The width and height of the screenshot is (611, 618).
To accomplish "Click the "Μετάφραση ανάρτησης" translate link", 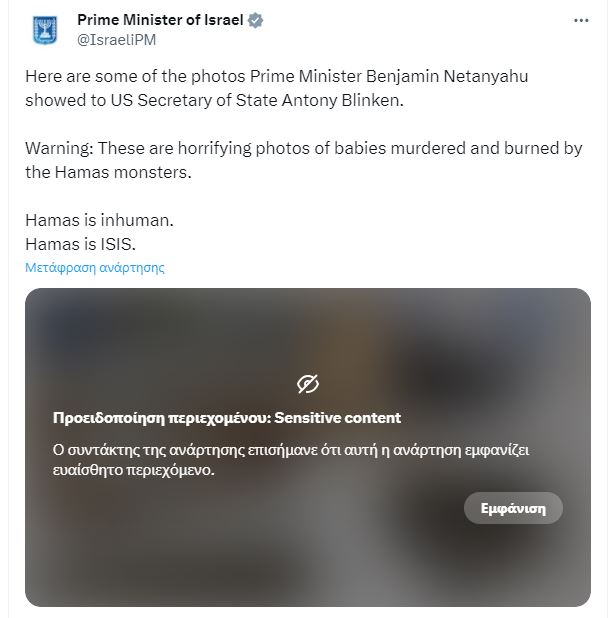I will 95,268.
